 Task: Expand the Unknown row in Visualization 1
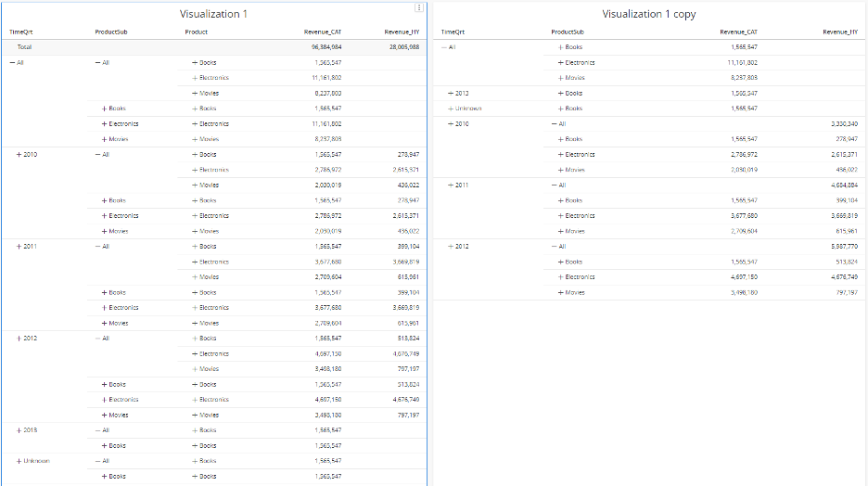pyautogui.click(x=19, y=461)
